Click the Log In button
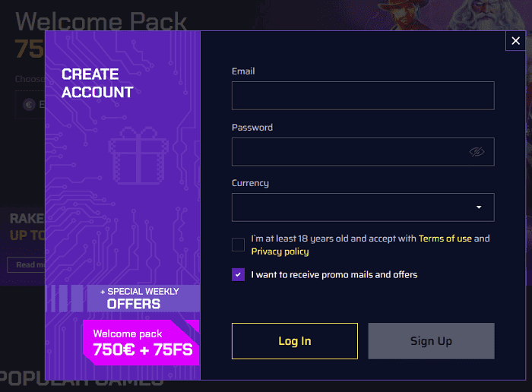 tap(294, 341)
